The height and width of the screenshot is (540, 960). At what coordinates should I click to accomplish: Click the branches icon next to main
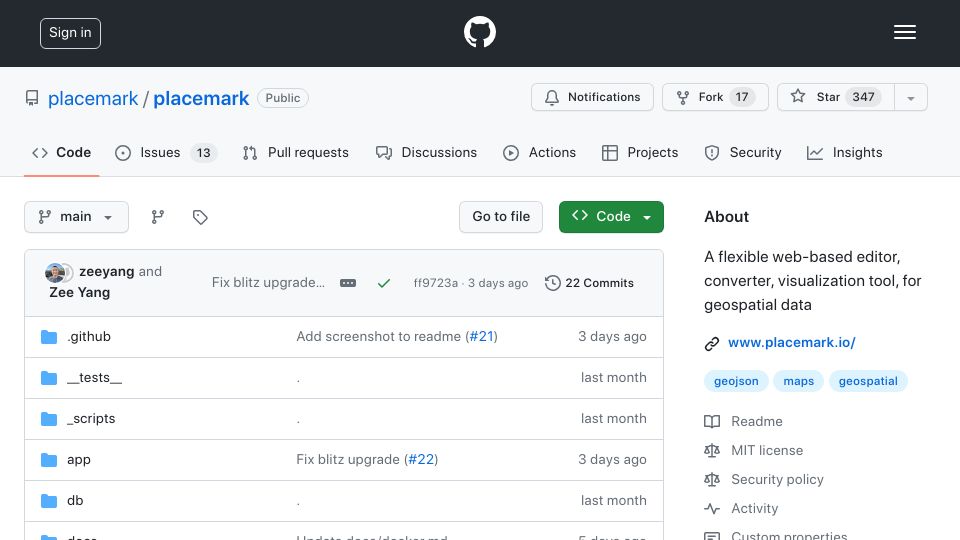(158, 217)
